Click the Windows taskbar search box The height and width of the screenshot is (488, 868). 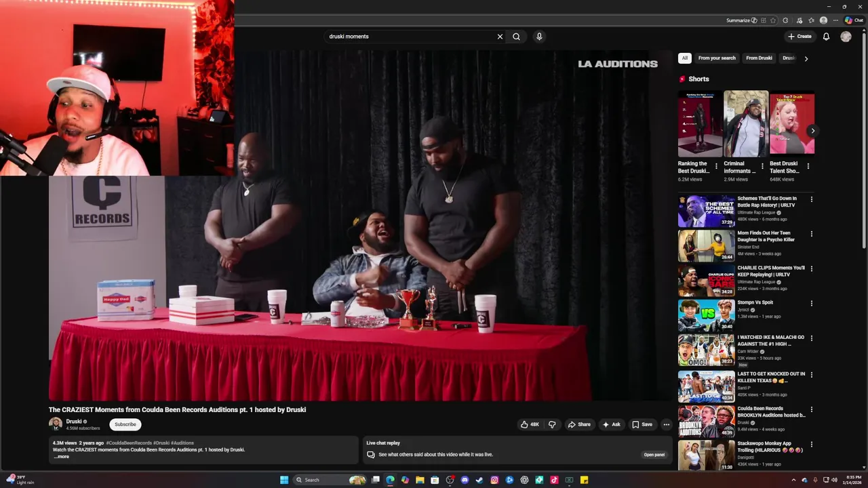[330, 480]
